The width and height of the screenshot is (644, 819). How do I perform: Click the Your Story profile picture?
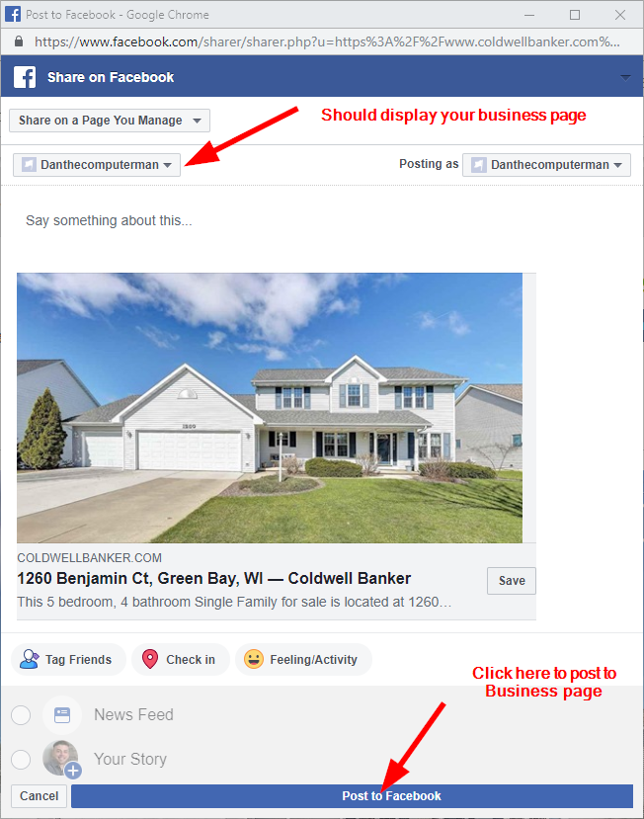(x=60, y=758)
